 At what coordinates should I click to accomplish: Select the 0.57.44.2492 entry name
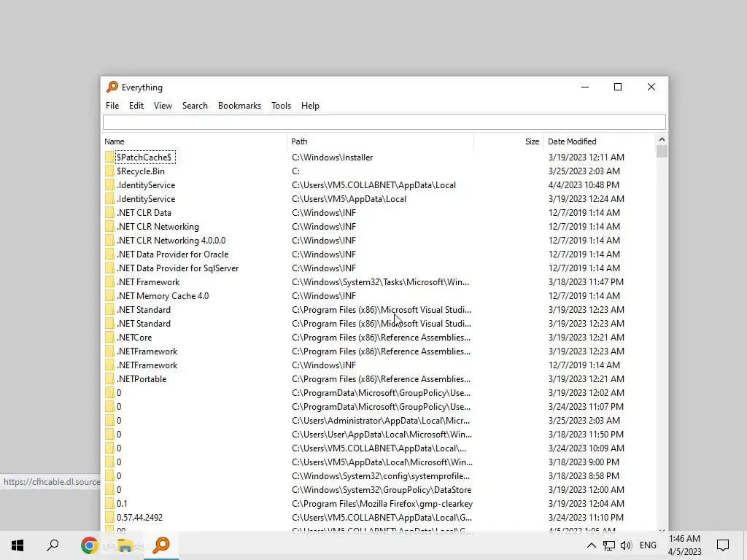139,517
